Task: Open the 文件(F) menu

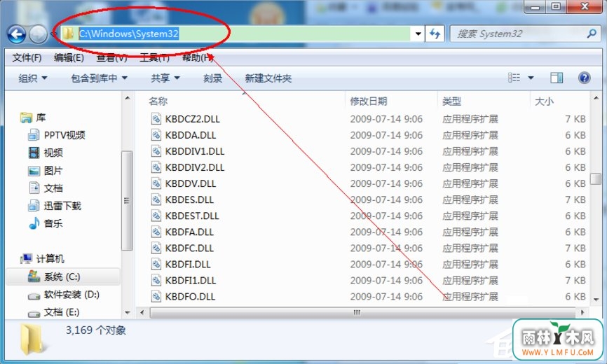Action: pyautogui.click(x=27, y=58)
